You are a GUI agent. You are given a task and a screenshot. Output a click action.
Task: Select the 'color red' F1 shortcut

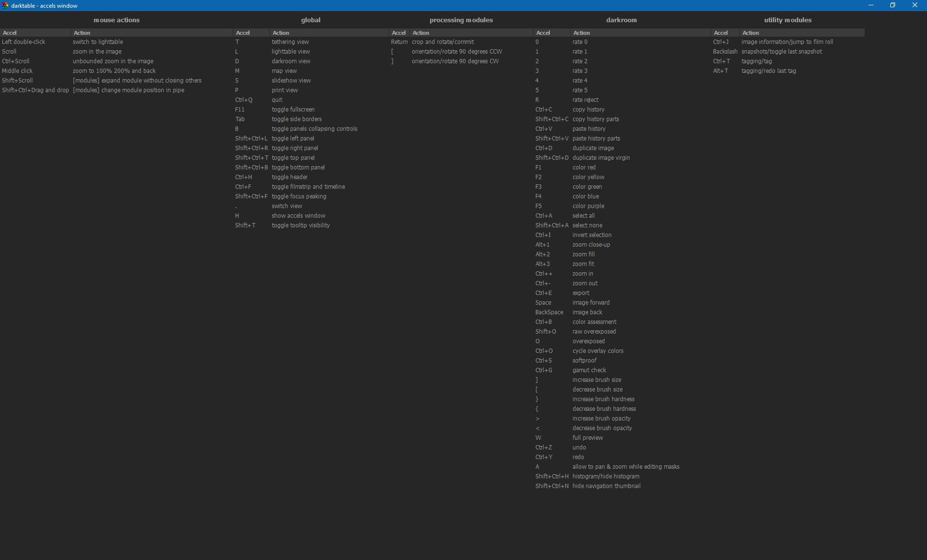[584, 168]
